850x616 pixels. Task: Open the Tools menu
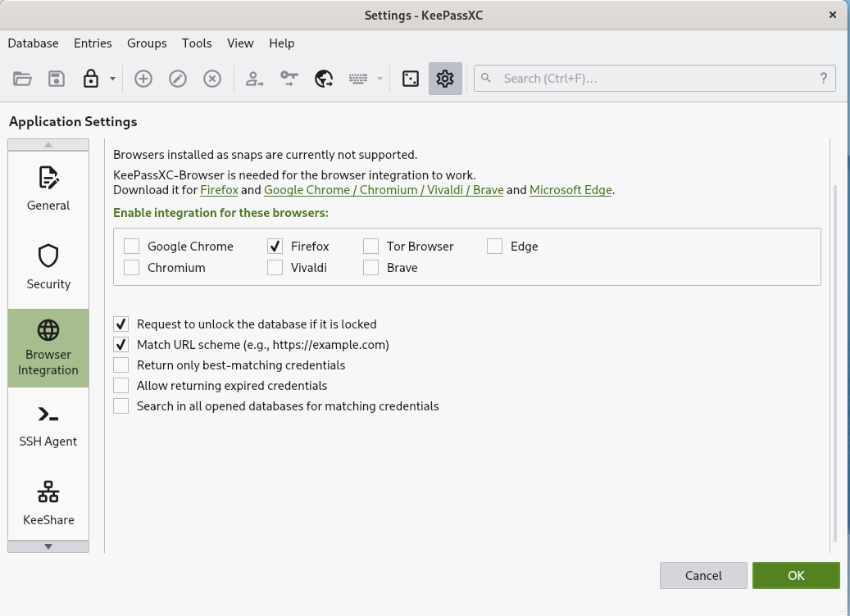tap(197, 43)
